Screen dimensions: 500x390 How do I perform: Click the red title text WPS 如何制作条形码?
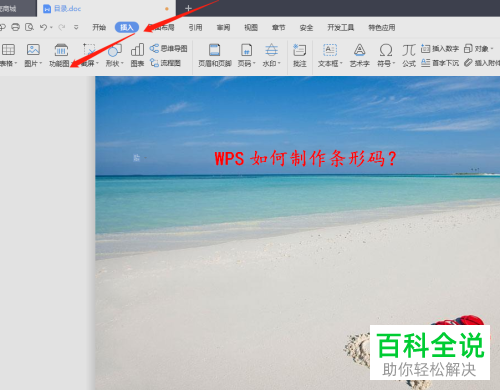(306, 158)
